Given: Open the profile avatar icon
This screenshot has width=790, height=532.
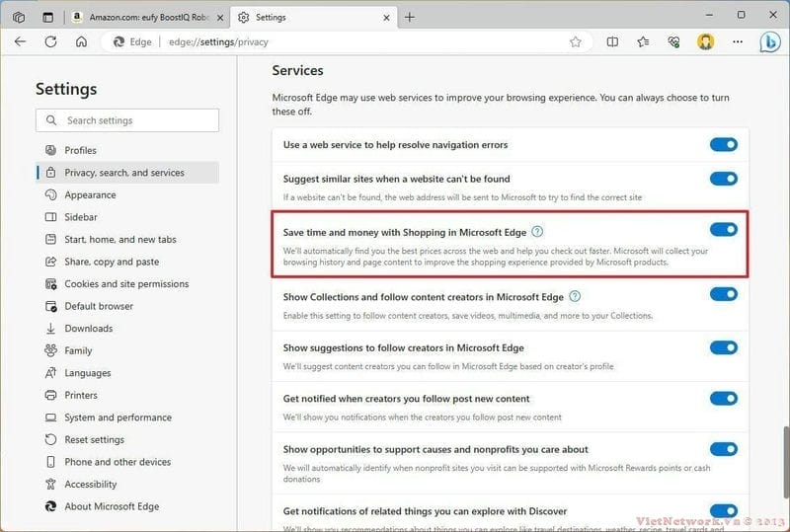Looking at the screenshot, I should 706,42.
